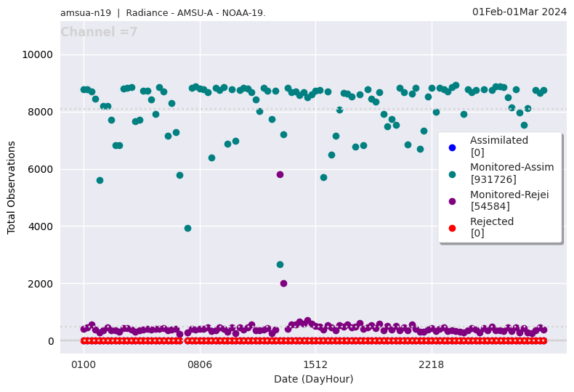Click the 6000 y-axis tick label
Viewport: 574px width, 392px height.
pos(39,170)
